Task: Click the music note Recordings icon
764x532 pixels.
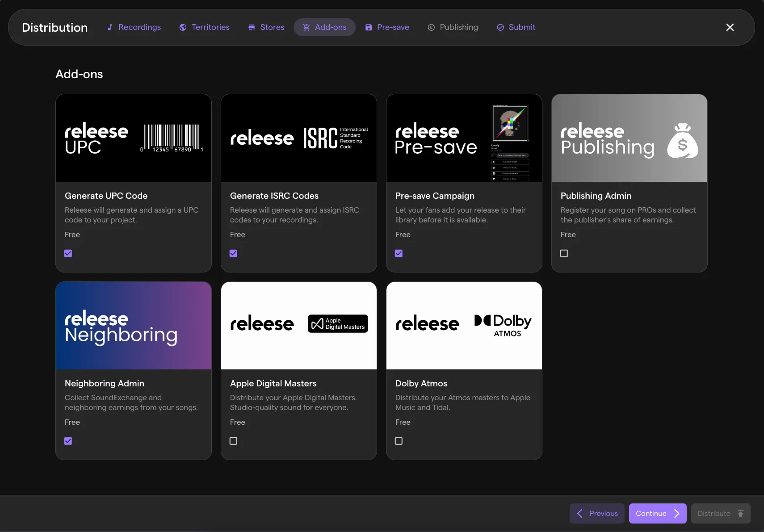Action: click(x=110, y=27)
